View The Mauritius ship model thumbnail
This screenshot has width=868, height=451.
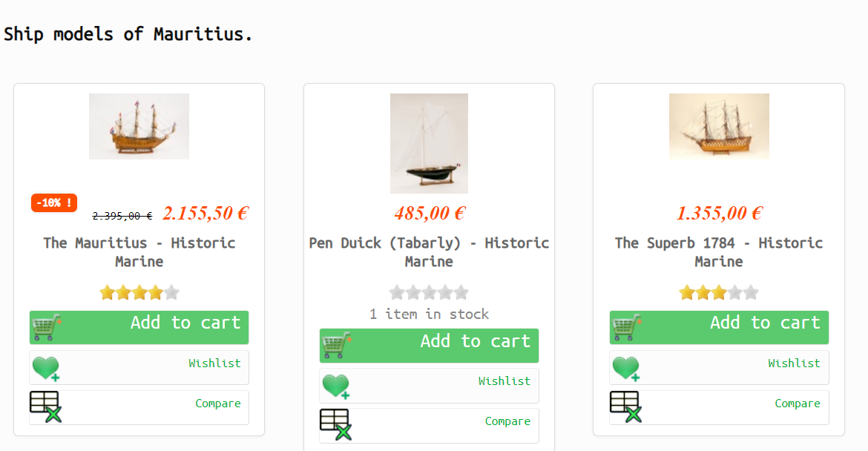point(139,126)
